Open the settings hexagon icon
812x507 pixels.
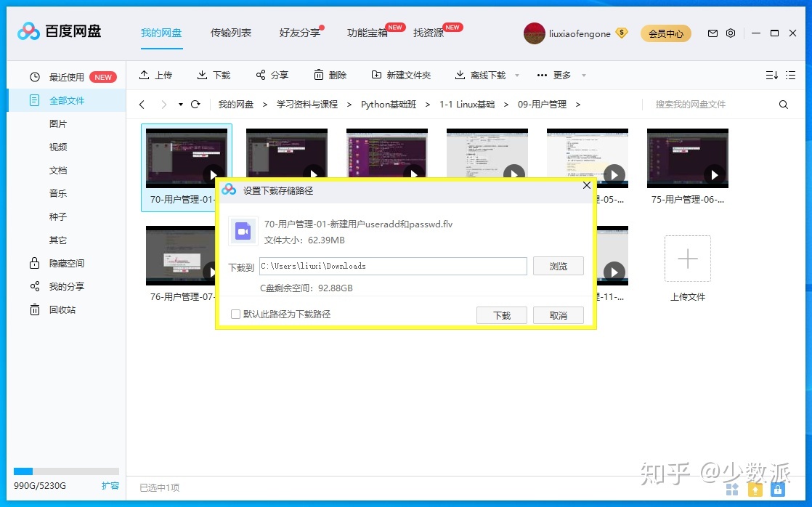[731, 33]
